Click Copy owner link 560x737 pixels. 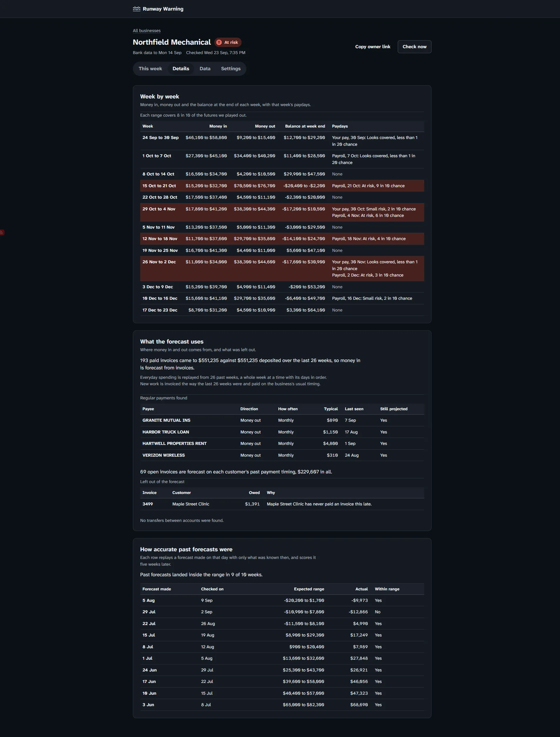(x=373, y=47)
